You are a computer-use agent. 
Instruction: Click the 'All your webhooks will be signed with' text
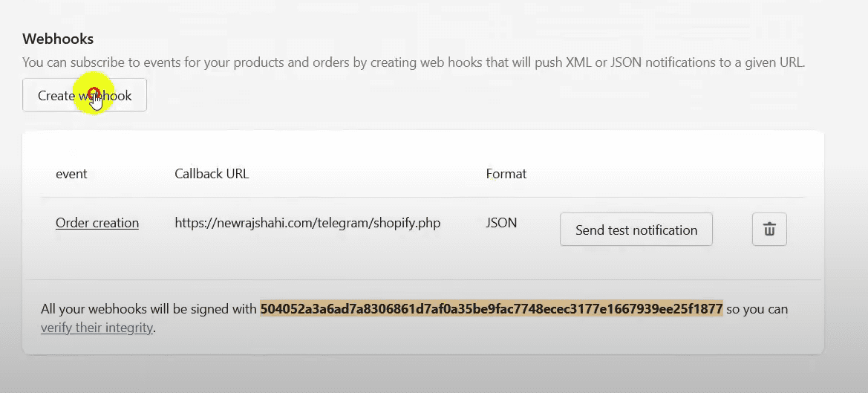coord(149,309)
